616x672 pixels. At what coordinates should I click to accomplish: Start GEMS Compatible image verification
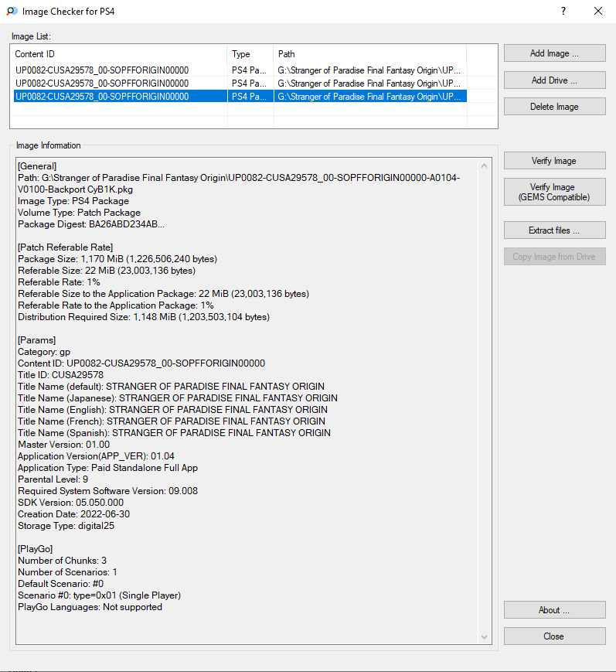tap(554, 192)
